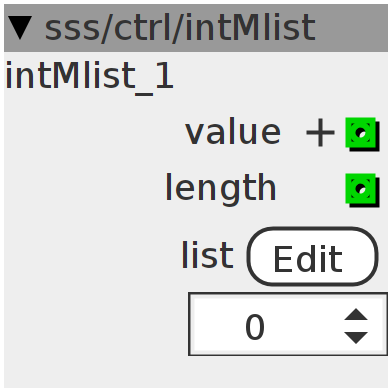Image resolution: width=392 pixels, height=392 pixels.
Task: Click the black dot inside length outlet
Action: pos(361,189)
